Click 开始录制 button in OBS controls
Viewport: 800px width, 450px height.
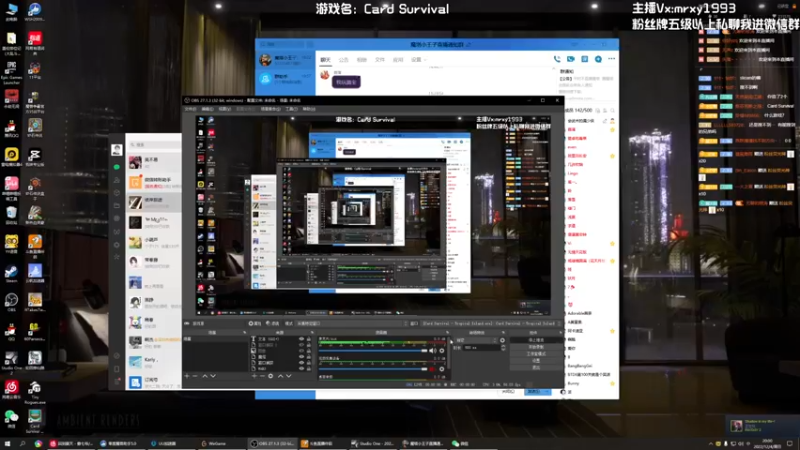point(536,347)
